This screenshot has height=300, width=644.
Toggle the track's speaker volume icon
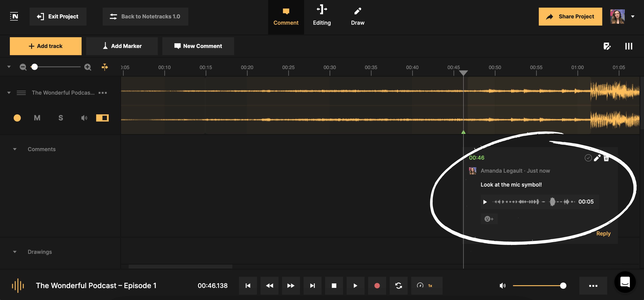[84, 118]
